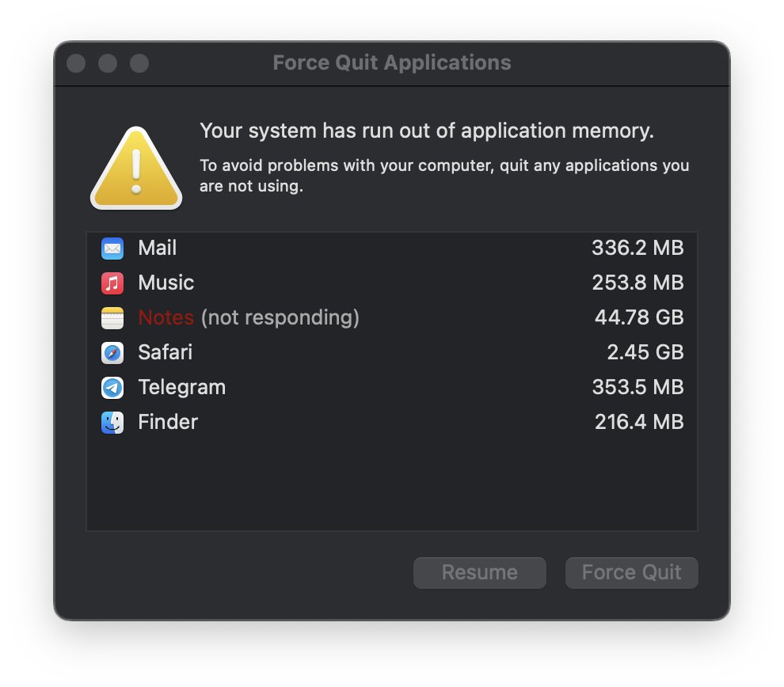Choose the Mail row label
The image size is (784, 687).
coord(158,248)
